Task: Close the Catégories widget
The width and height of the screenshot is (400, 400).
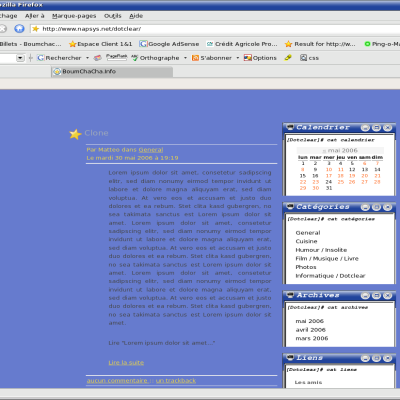Action: coord(387,207)
